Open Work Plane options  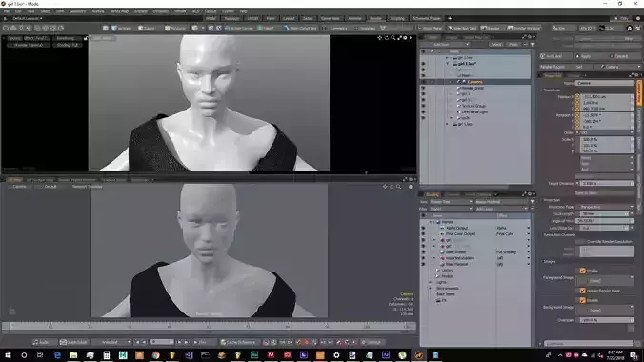point(430,28)
